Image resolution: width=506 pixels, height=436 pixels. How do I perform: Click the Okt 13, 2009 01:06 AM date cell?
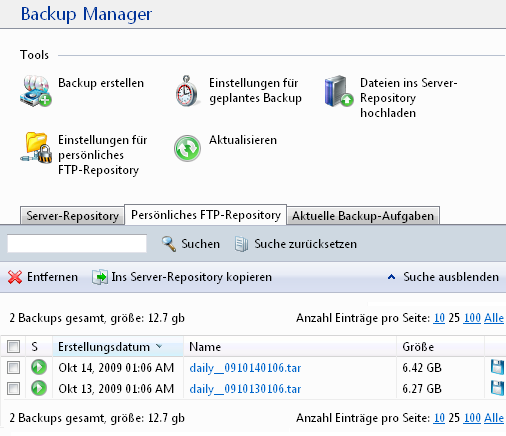(x=116, y=389)
